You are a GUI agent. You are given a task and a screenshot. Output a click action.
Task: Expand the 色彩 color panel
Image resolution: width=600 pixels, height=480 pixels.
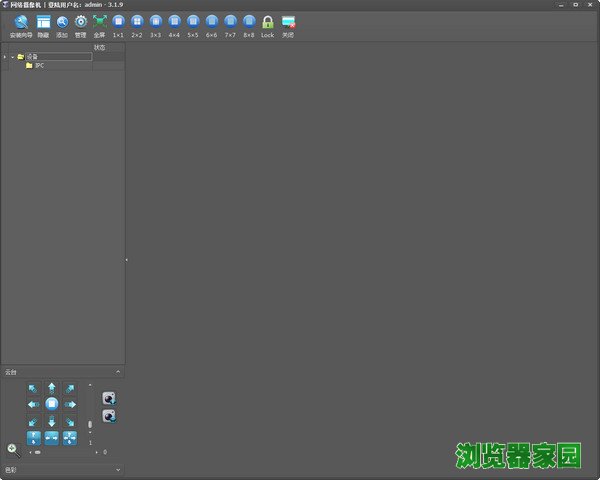pyautogui.click(x=118, y=468)
